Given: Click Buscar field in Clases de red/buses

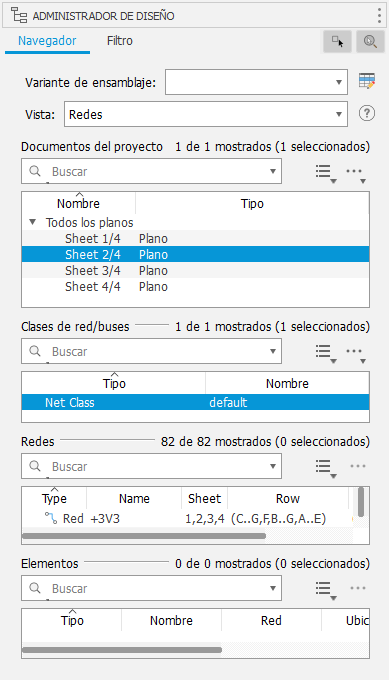Looking at the screenshot, I should pyautogui.click(x=151, y=351).
